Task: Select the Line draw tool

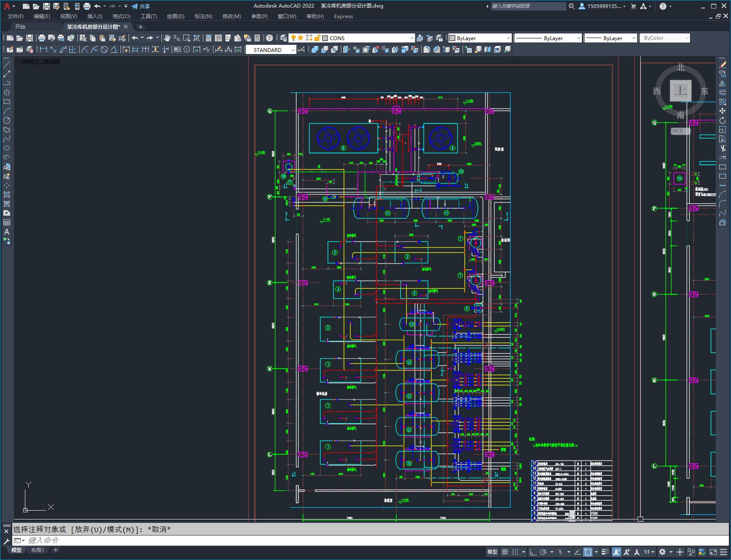Action: pos(7,65)
